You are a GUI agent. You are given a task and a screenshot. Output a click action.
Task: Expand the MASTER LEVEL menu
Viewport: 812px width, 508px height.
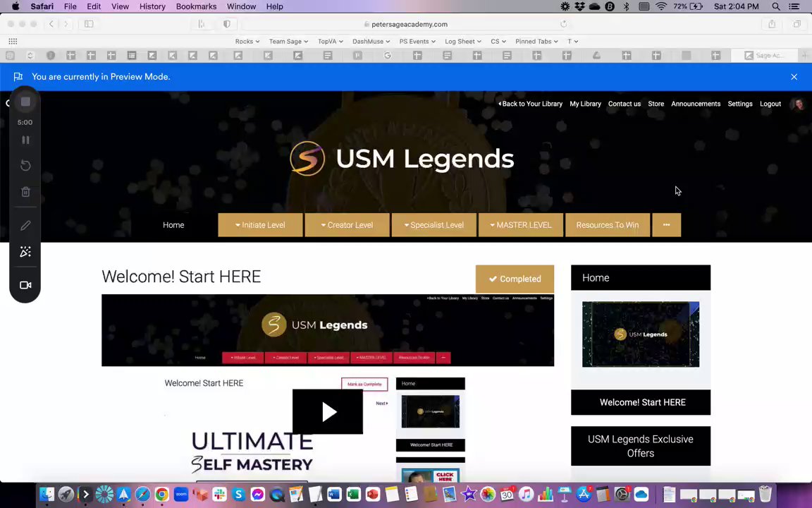tap(520, 225)
